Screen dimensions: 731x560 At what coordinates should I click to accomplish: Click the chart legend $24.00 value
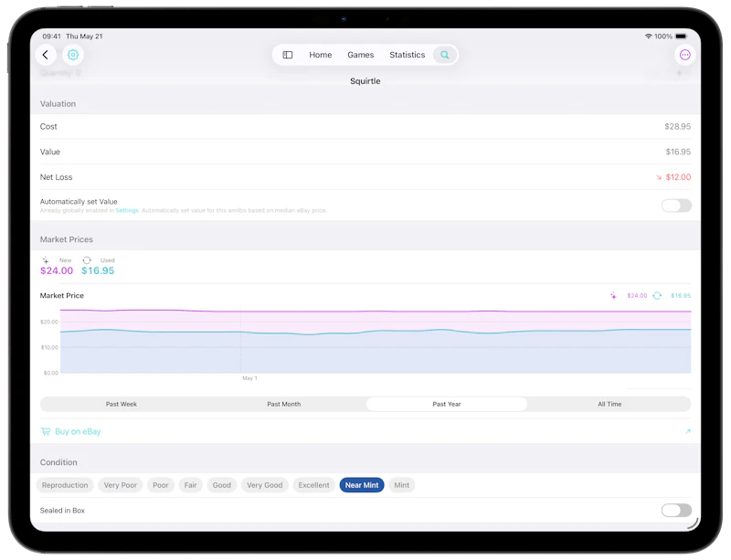tap(637, 296)
